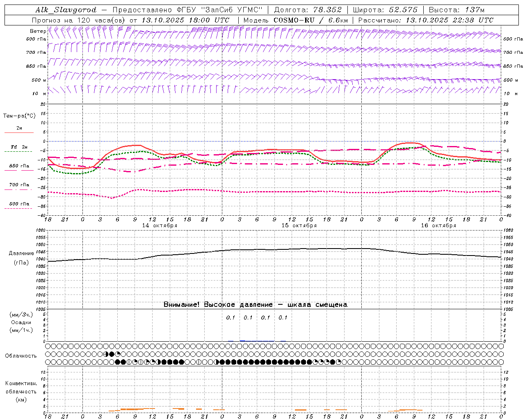Click the Давление pressure chart label
Screen dimensions: 525x420
tap(21, 253)
